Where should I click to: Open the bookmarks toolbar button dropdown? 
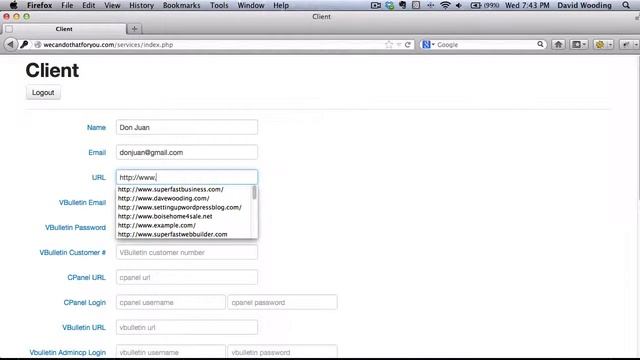coord(579,44)
